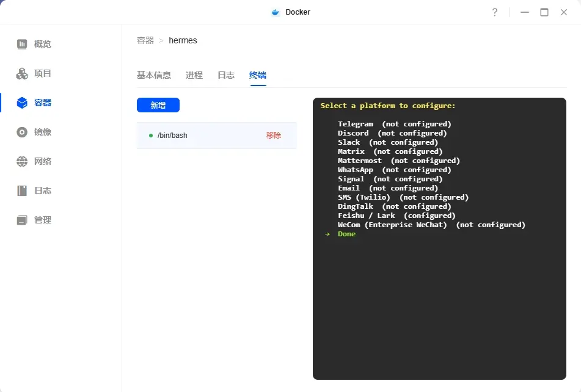Viewport: 581px width, 392px height.
Task: Click the Network (网络) globe icon
Action: pos(22,161)
